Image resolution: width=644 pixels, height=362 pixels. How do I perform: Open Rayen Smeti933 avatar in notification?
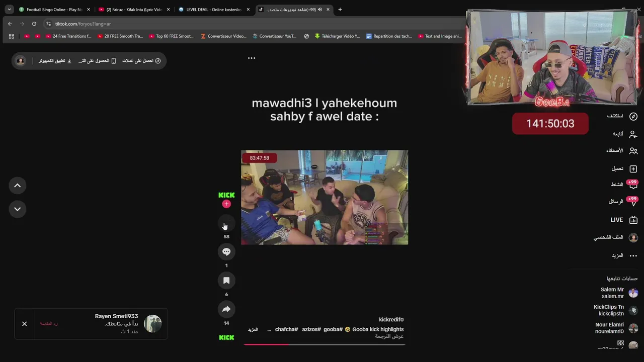tap(153, 324)
